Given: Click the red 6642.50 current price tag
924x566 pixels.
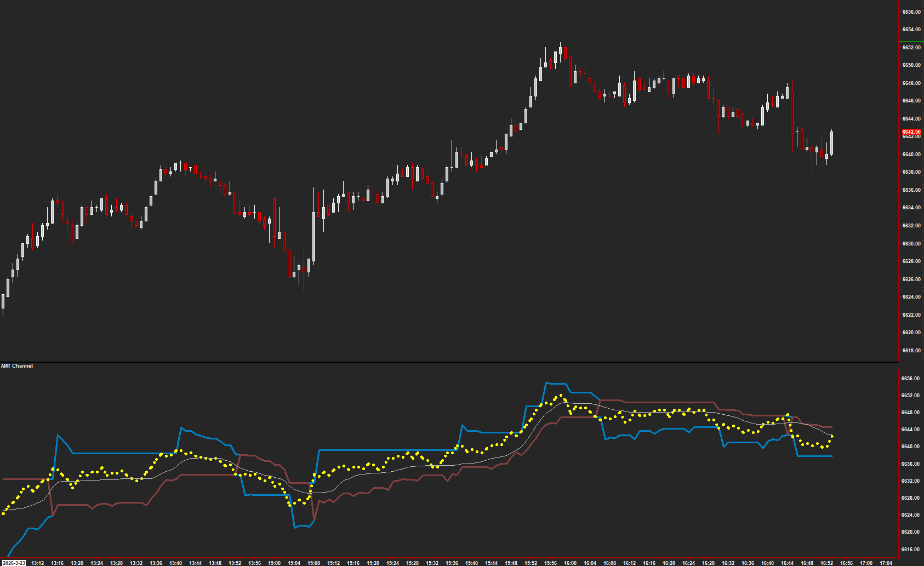Looking at the screenshot, I should pyautogui.click(x=911, y=132).
